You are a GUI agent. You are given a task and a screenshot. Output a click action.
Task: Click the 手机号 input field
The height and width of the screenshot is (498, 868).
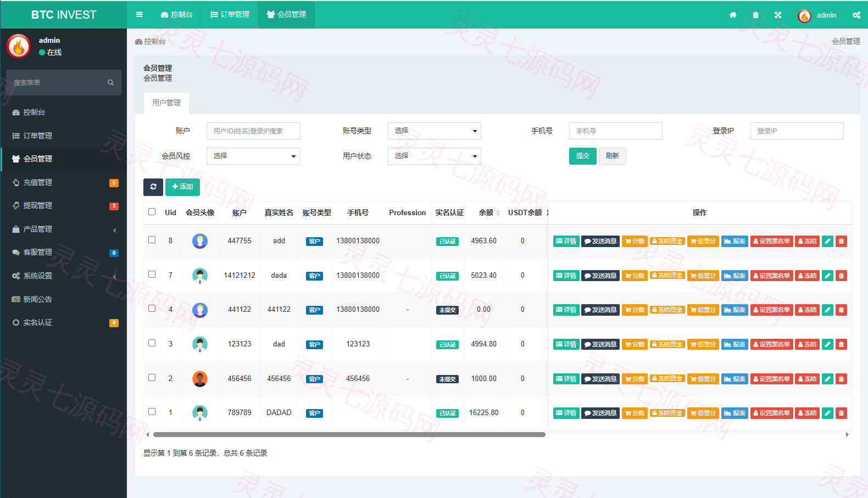pos(616,131)
